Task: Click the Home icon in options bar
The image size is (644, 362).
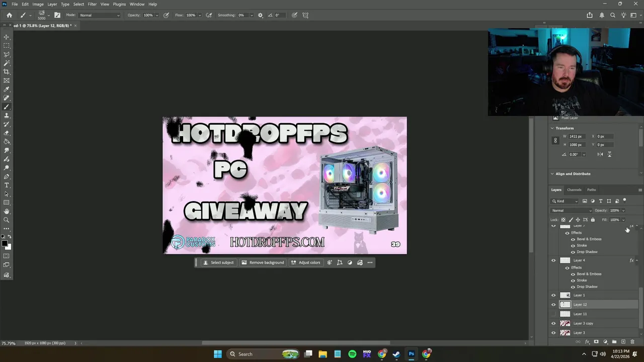Action: click(9, 15)
